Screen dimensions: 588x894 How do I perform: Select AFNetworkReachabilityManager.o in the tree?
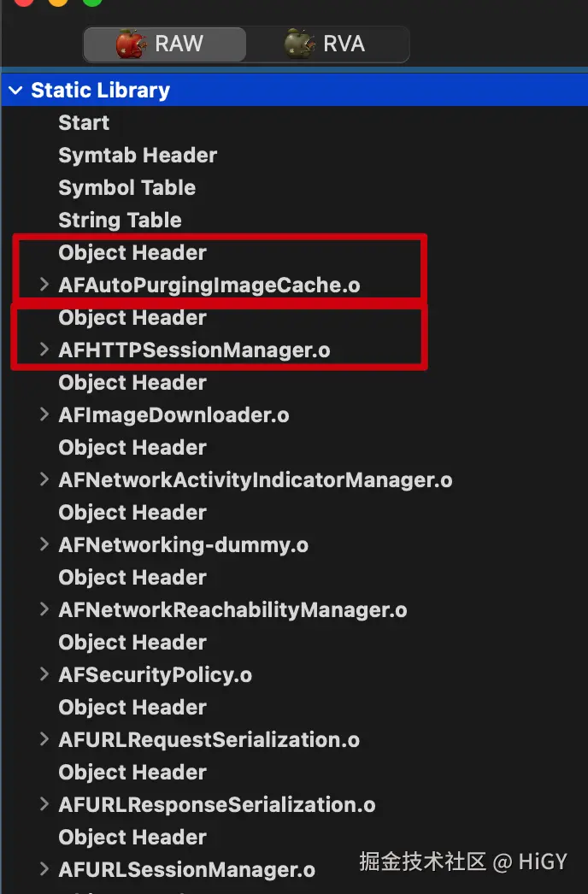pyautogui.click(x=232, y=610)
